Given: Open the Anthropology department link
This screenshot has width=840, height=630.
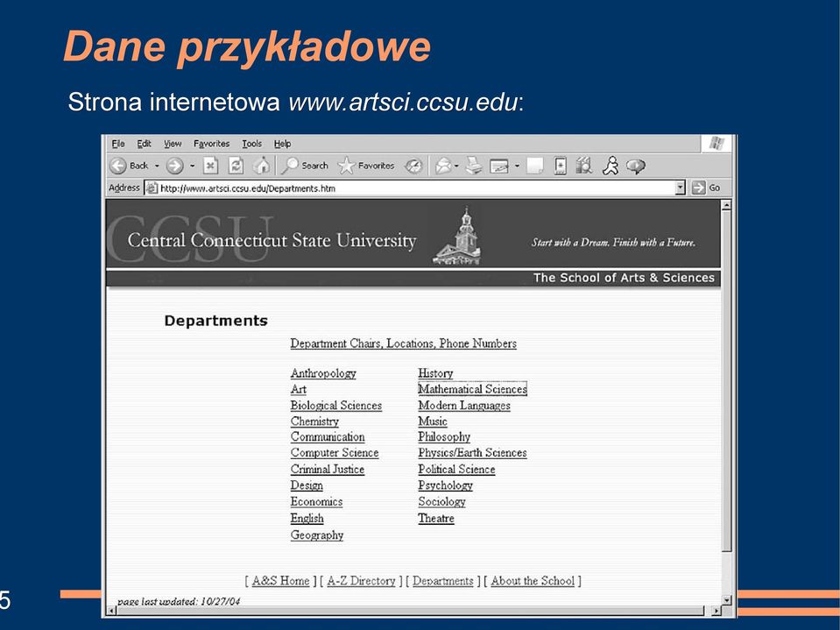Looking at the screenshot, I should (323, 373).
